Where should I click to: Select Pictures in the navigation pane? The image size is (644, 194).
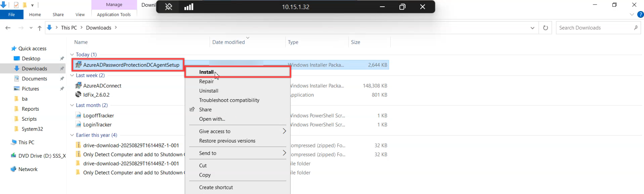point(30,89)
